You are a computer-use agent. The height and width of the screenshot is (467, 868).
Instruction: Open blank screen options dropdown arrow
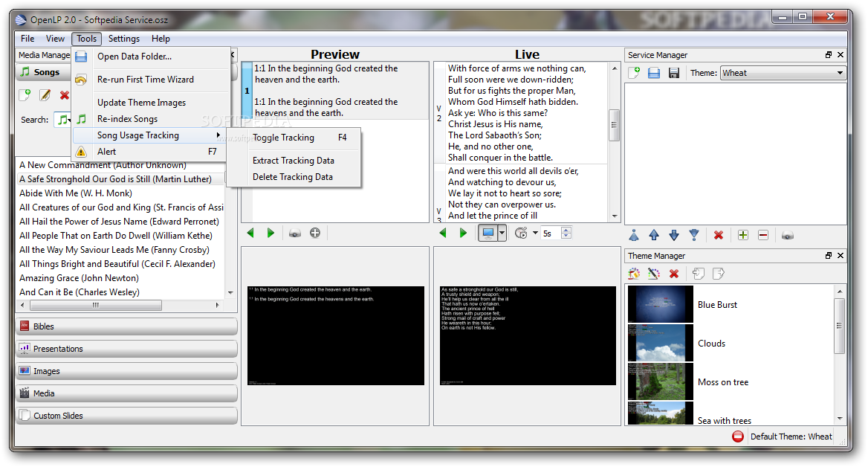502,233
